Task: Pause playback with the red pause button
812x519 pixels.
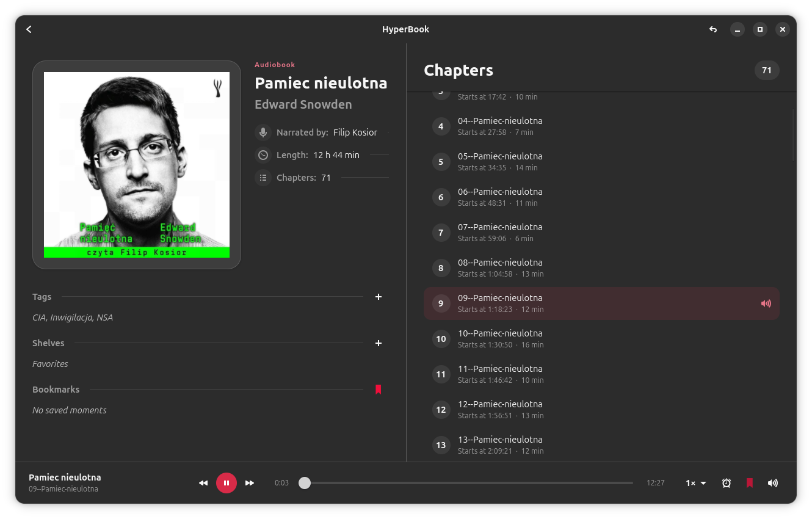Action: pyautogui.click(x=227, y=483)
